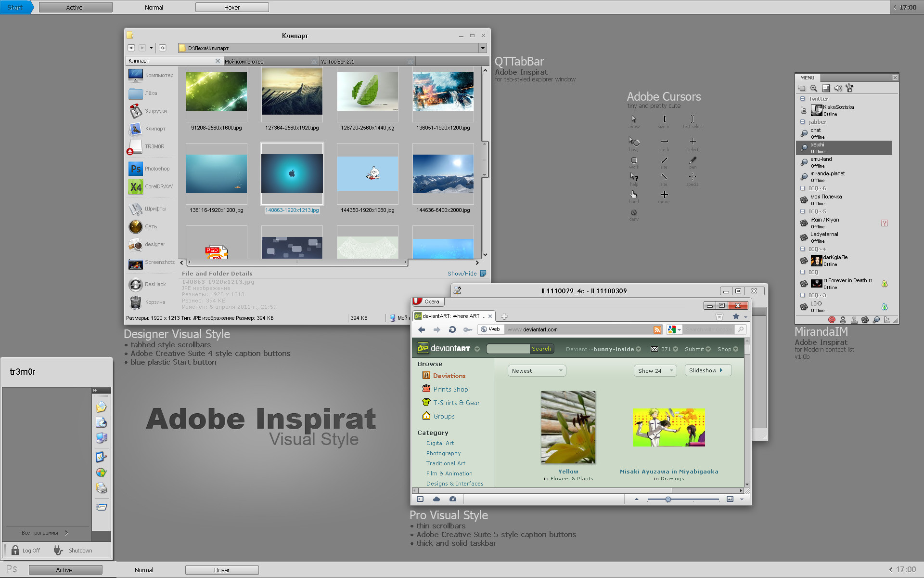Open the Yellow flower deviation thumbnail
This screenshot has height=578, width=924.
click(x=568, y=427)
